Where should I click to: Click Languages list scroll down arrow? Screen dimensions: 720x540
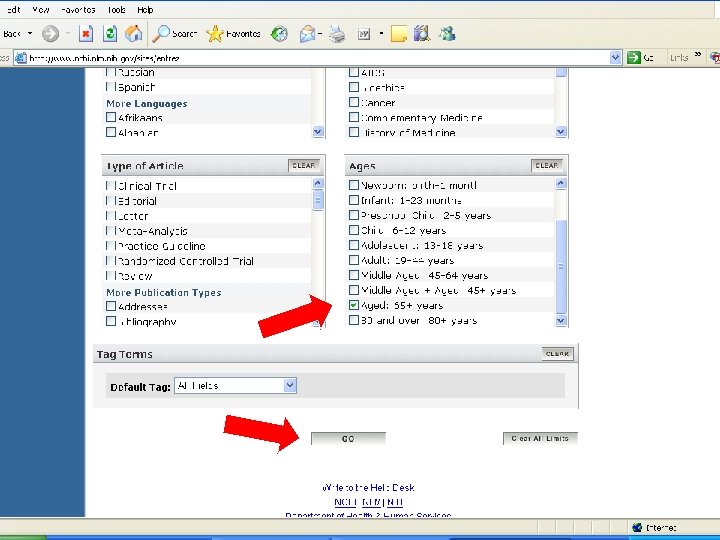tap(318, 132)
